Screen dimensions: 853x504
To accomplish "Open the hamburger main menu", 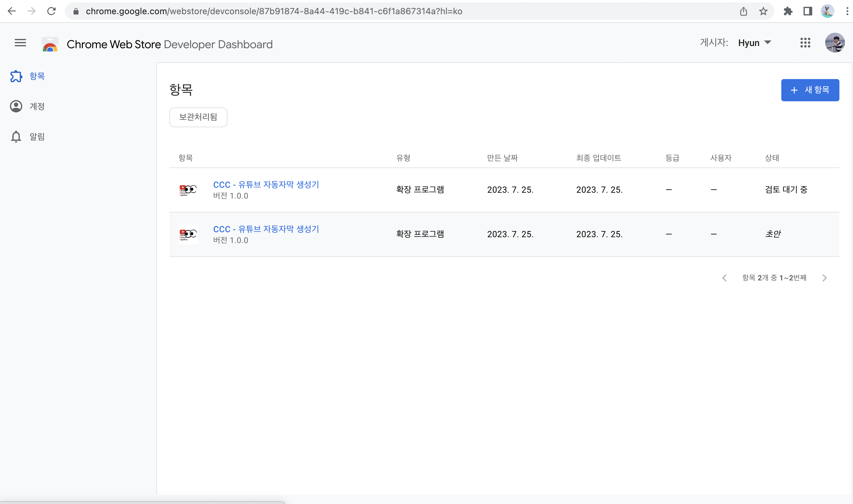I will click(x=20, y=43).
